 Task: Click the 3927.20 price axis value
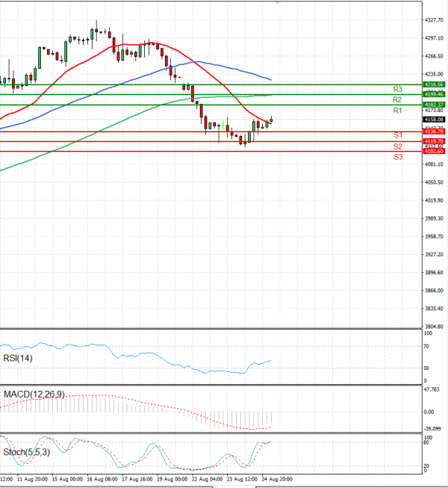pyautogui.click(x=434, y=254)
